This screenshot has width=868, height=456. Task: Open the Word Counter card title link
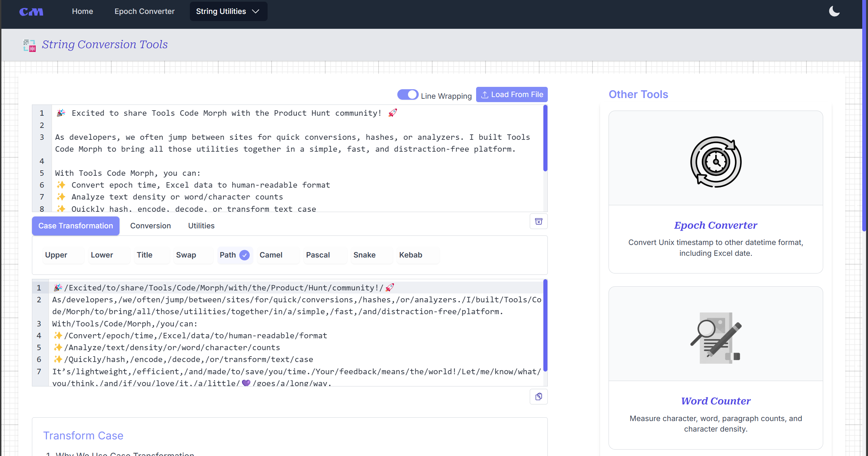pyautogui.click(x=716, y=401)
